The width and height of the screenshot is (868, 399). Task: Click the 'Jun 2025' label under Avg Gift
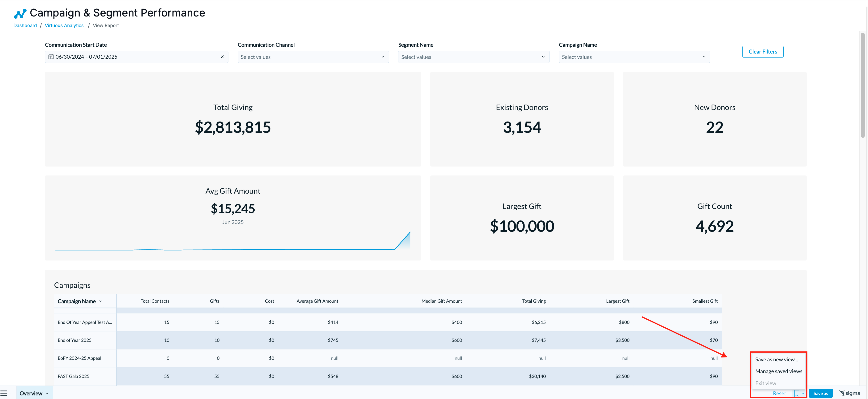(x=232, y=222)
